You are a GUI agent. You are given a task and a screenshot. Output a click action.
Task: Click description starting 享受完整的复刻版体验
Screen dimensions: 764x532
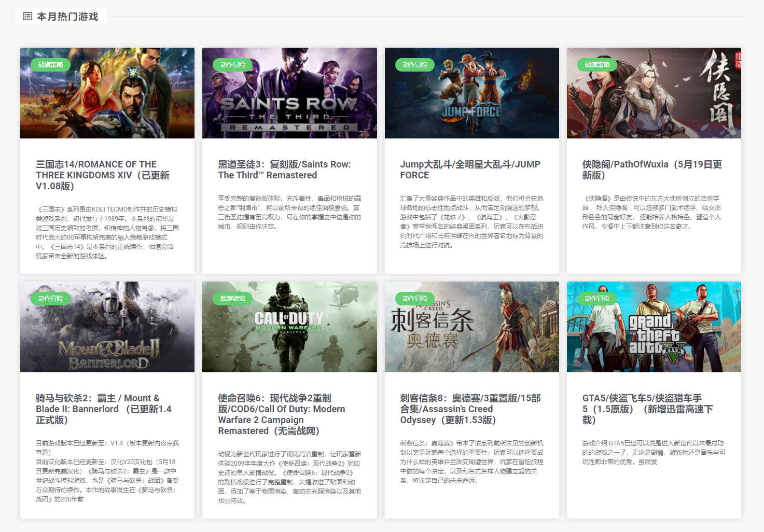289,213
